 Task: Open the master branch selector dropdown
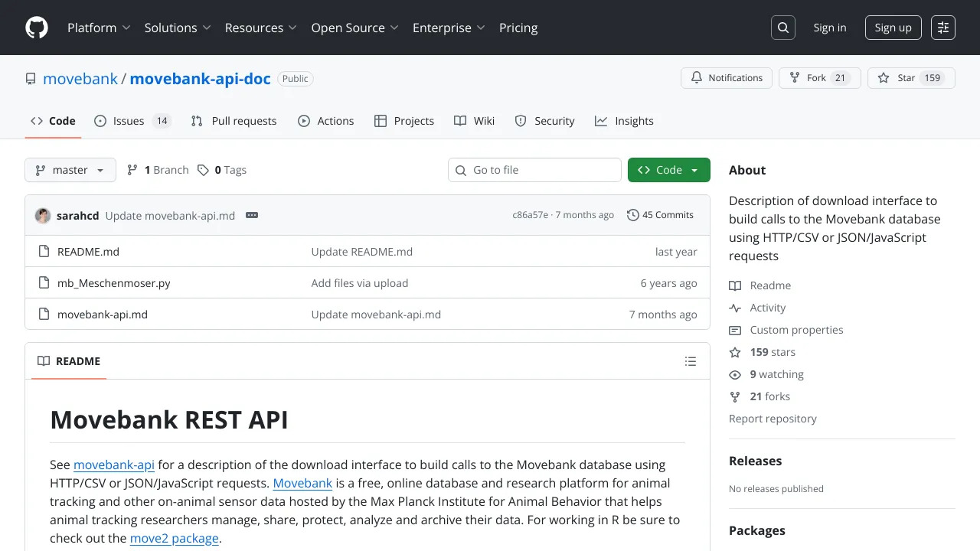(x=70, y=170)
